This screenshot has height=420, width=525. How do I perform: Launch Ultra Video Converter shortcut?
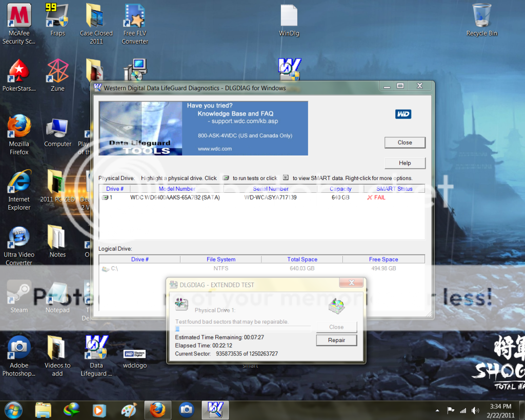19,246
